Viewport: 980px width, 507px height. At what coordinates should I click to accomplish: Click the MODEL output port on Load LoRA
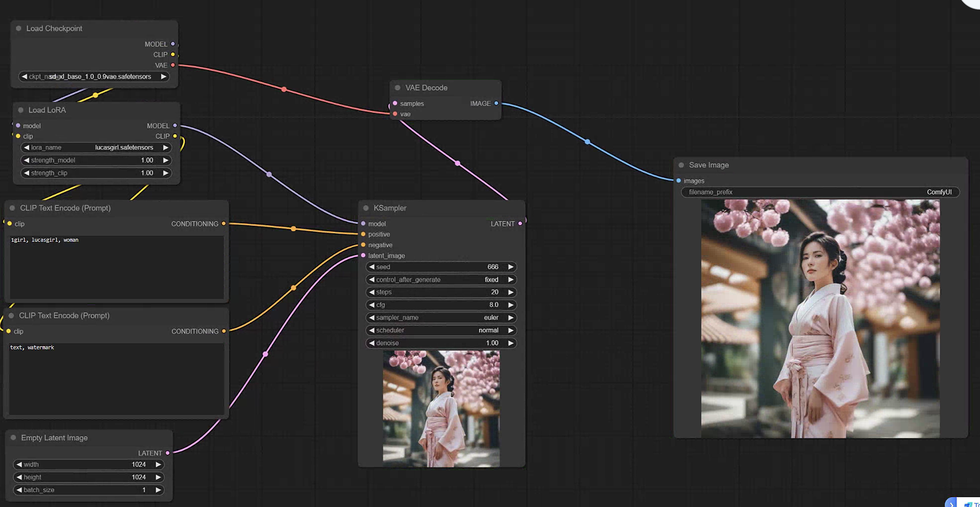175,126
